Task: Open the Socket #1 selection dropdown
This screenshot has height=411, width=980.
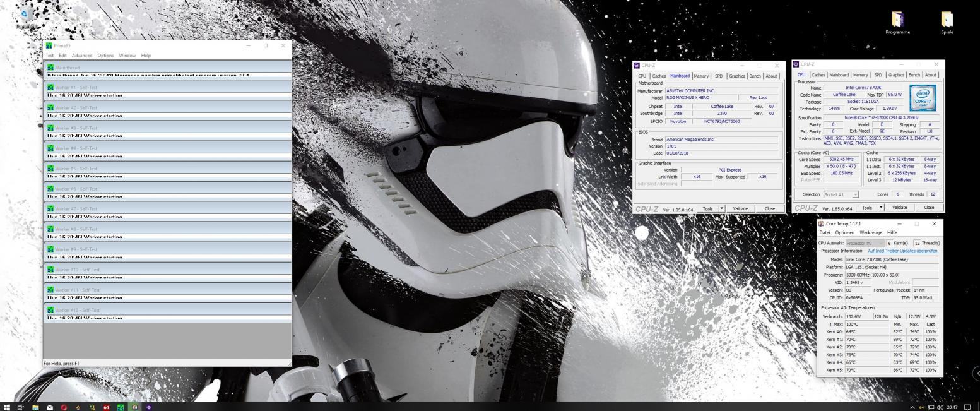Action: point(841,194)
